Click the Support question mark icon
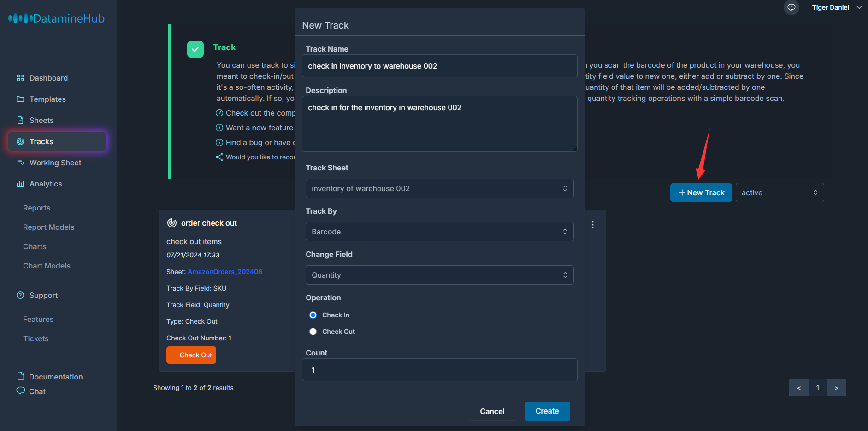The width and height of the screenshot is (868, 431). click(x=20, y=295)
